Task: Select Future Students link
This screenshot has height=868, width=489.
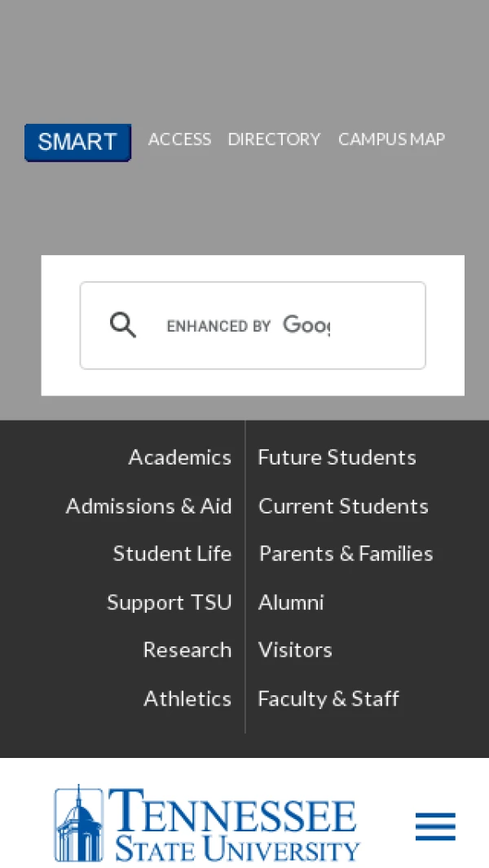Action: coord(337,457)
